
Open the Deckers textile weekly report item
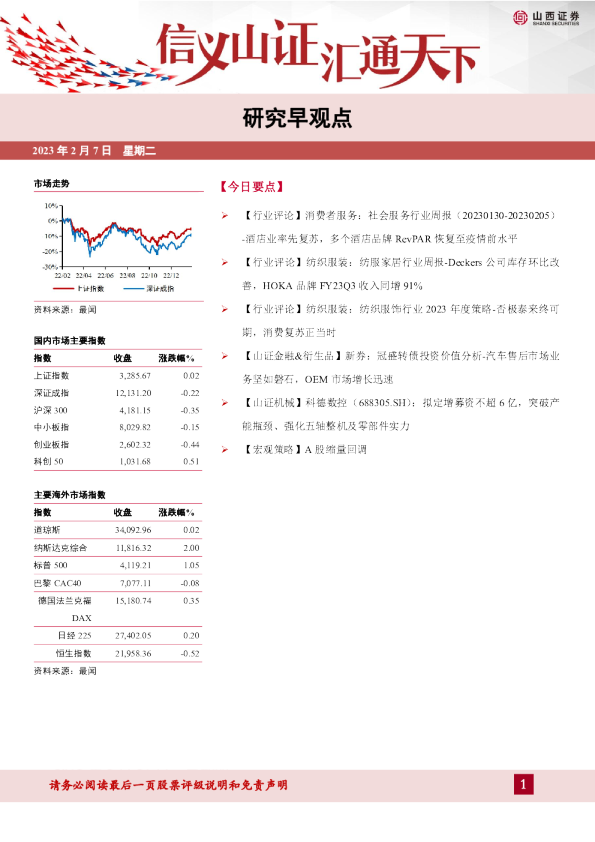[401, 274]
